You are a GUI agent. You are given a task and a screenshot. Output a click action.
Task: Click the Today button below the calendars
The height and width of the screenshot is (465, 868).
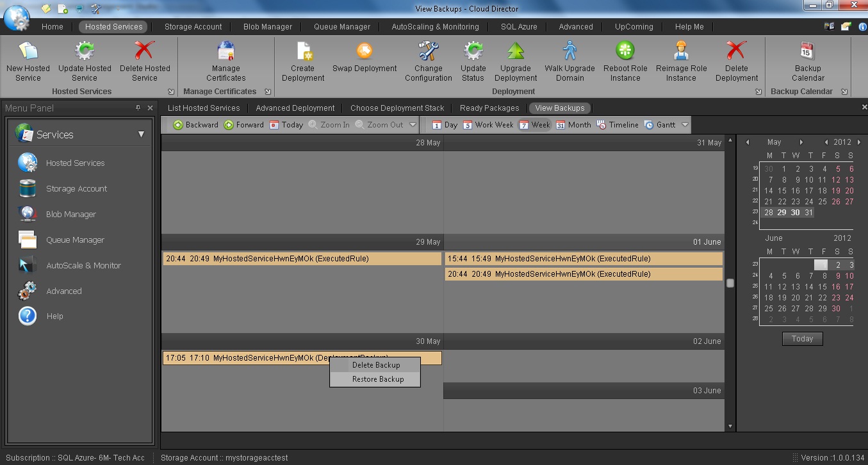(x=802, y=339)
